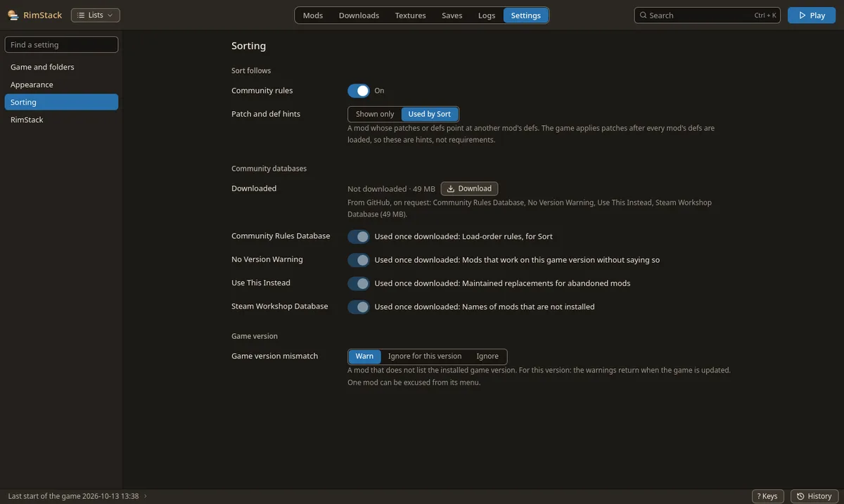Select the Settings tab
Image resolution: width=844 pixels, height=504 pixels.
pyautogui.click(x=526, y=15)
